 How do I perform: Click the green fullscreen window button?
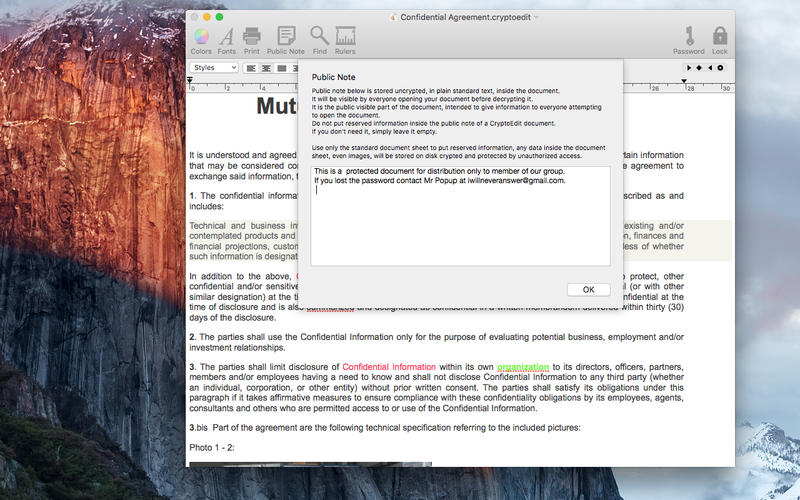[219, 17]
